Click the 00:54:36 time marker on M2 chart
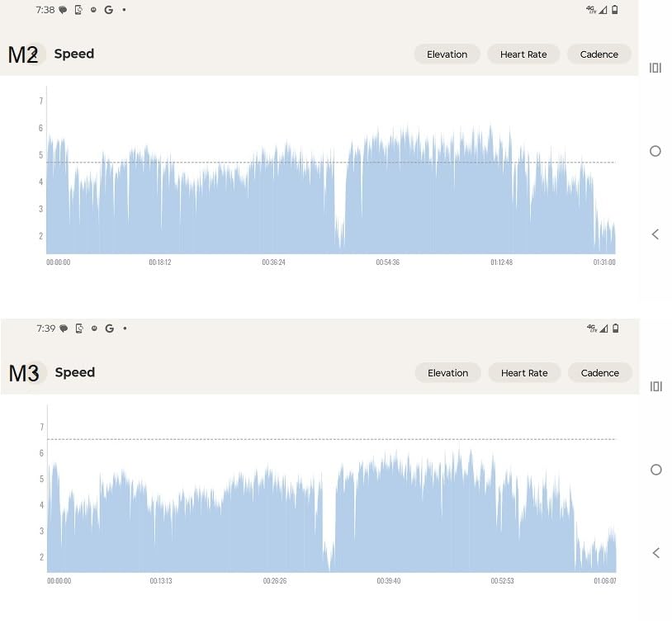The image size is (672, 624). point(387,262)
